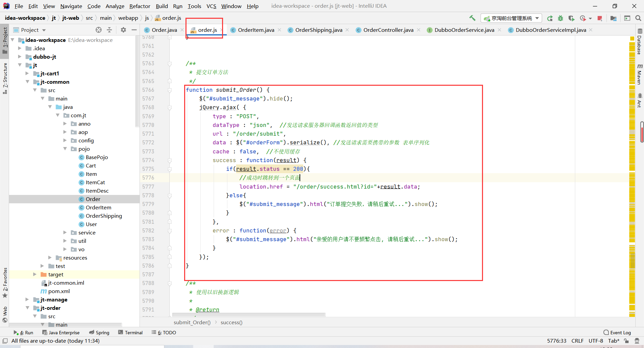Close the OrderItem.java tab
Image resolution: width=644 pixels, height=348 pixels.
click(x=279, y=30)
